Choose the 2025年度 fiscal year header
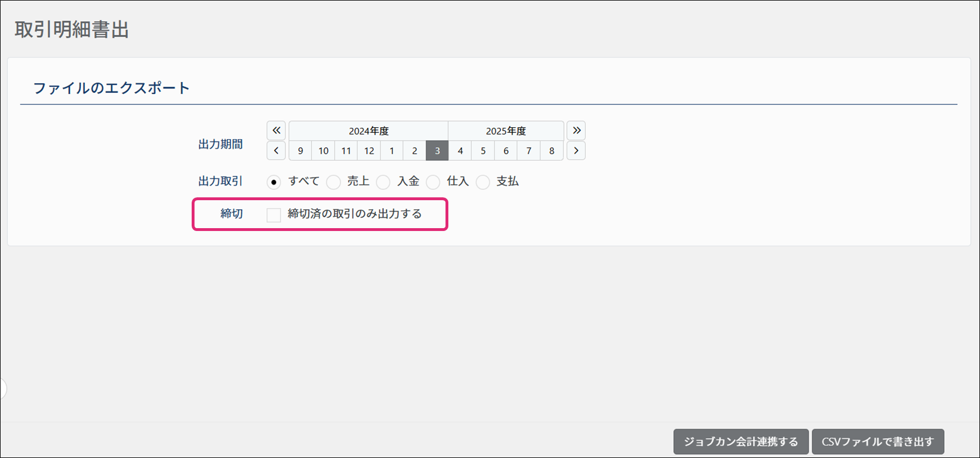This screenshot has height=458, width=980. point(506,131)
